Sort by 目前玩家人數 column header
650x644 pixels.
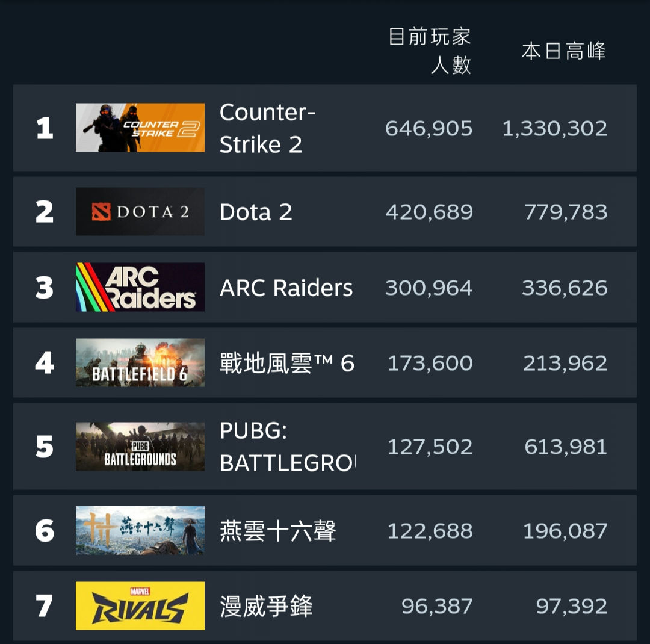point(430,51)
